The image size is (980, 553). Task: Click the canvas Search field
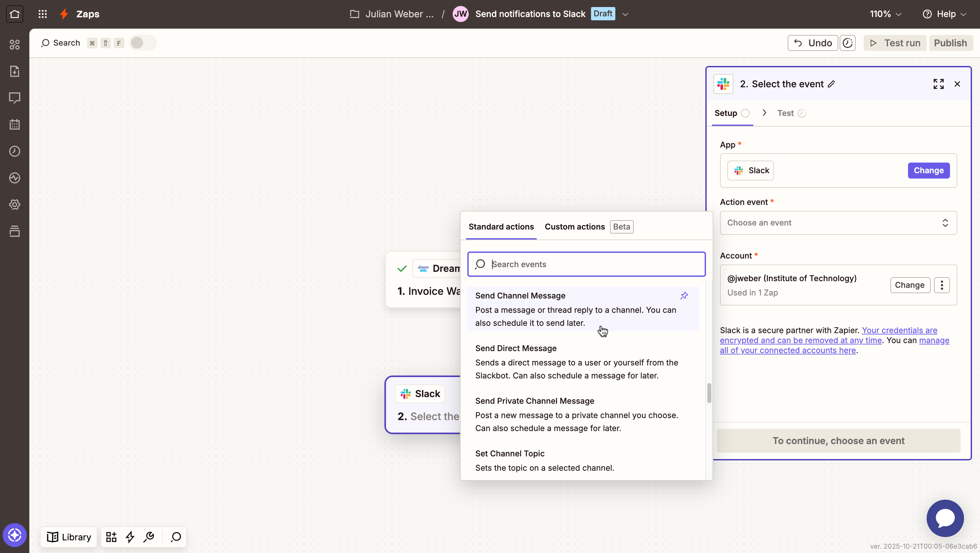point(61,43)
